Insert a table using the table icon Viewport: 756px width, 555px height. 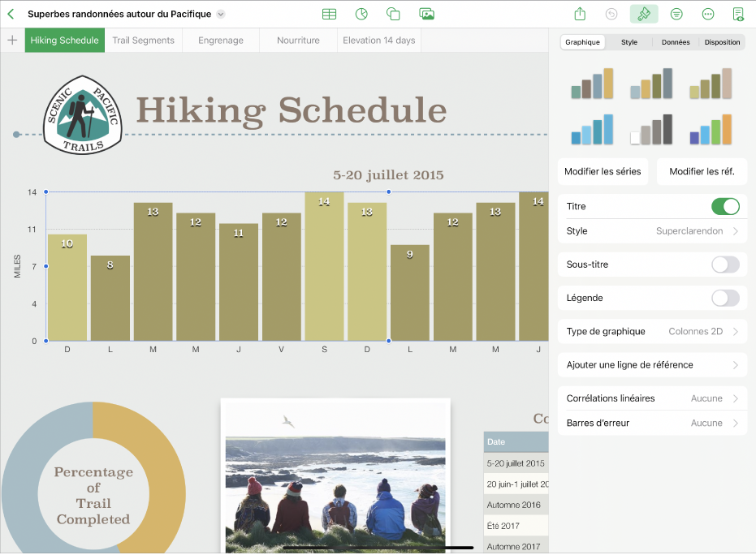pos(330,14)
